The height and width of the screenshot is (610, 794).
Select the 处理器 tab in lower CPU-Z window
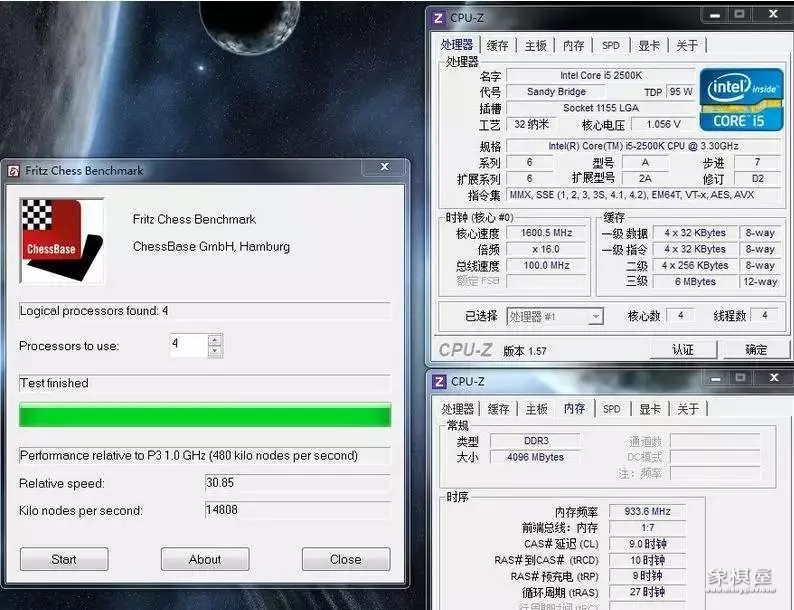(x=457, y=409)
